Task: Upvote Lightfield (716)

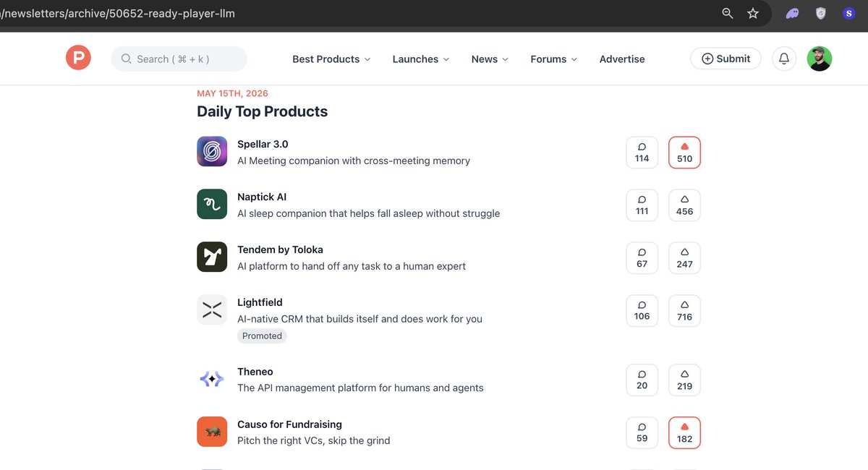Action: [x=685, y=310]
